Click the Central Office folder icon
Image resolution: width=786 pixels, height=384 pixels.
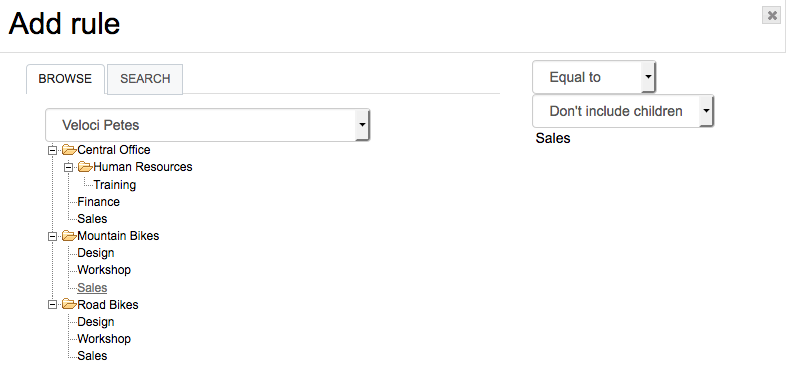(x=69, y=149)
